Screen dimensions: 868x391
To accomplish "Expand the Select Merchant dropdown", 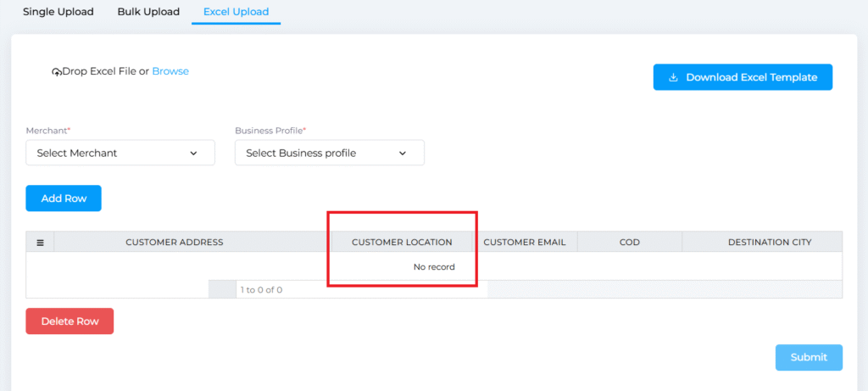I will click(x=120, y=154).
